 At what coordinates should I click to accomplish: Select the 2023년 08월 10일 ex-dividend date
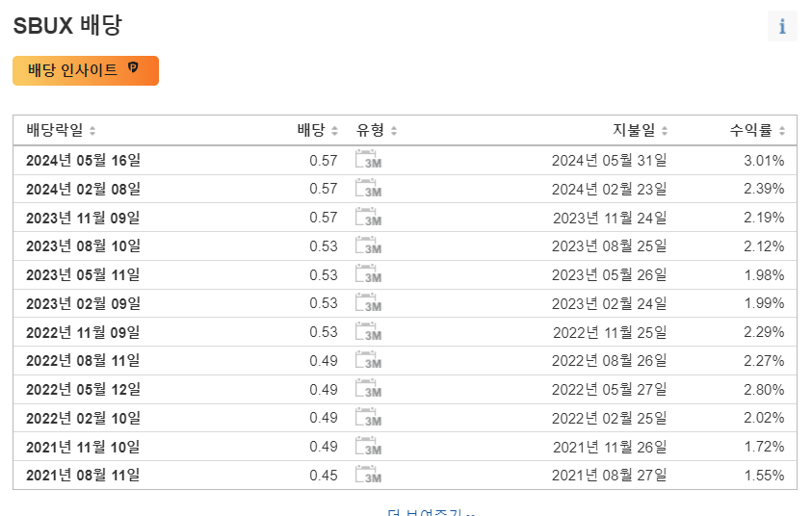(x=84, y=245)
